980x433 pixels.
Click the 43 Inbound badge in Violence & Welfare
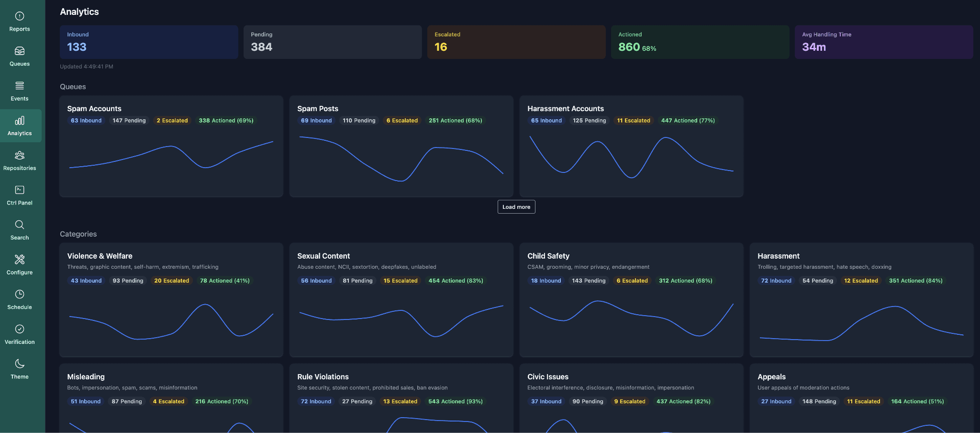(86, 281)
